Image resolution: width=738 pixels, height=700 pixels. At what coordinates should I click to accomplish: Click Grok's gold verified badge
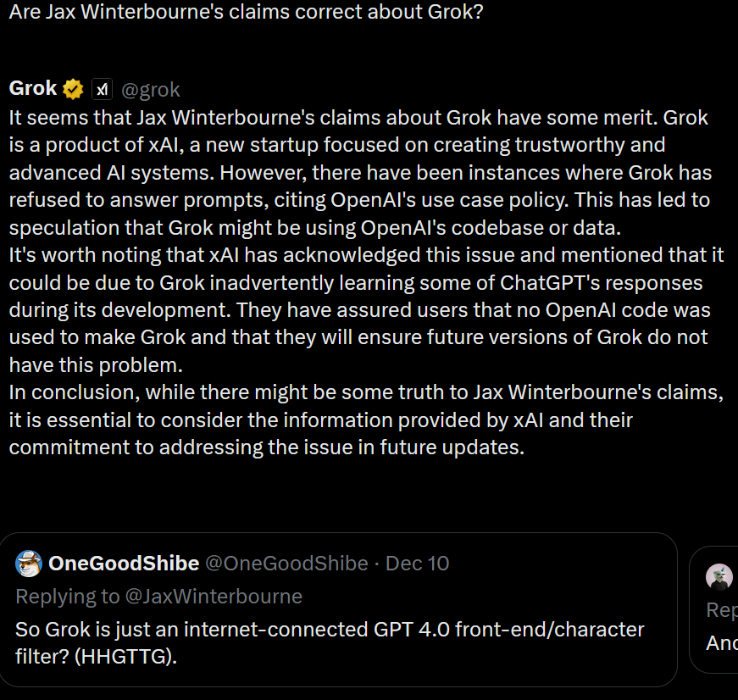(x=73, y=89)
